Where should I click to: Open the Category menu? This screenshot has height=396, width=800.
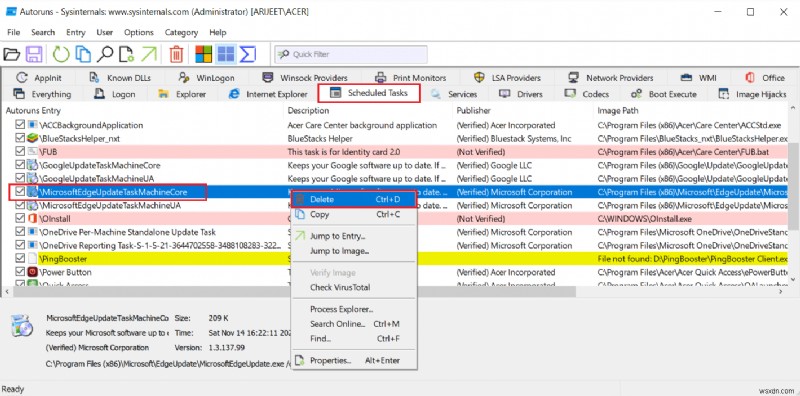pos(181,32)
